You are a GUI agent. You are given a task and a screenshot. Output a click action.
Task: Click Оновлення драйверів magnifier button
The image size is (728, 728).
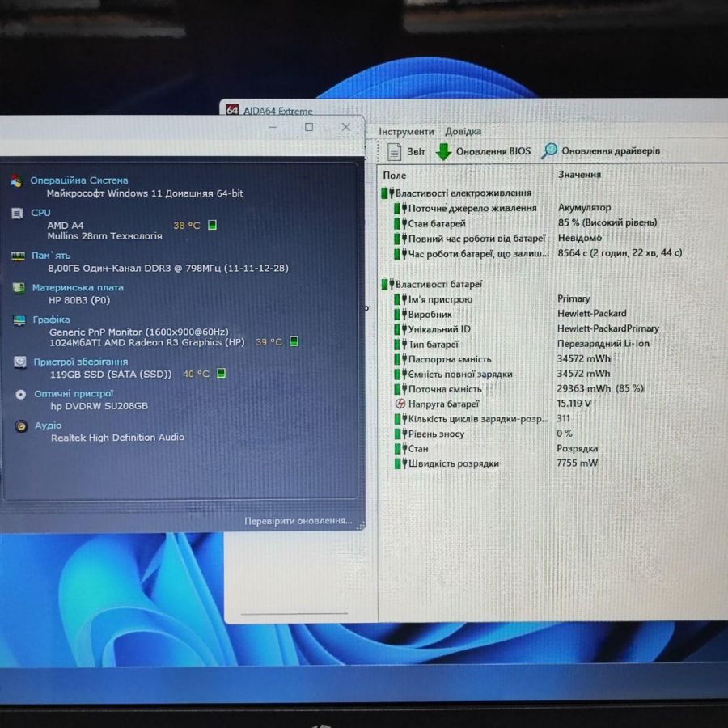point(601,151)
